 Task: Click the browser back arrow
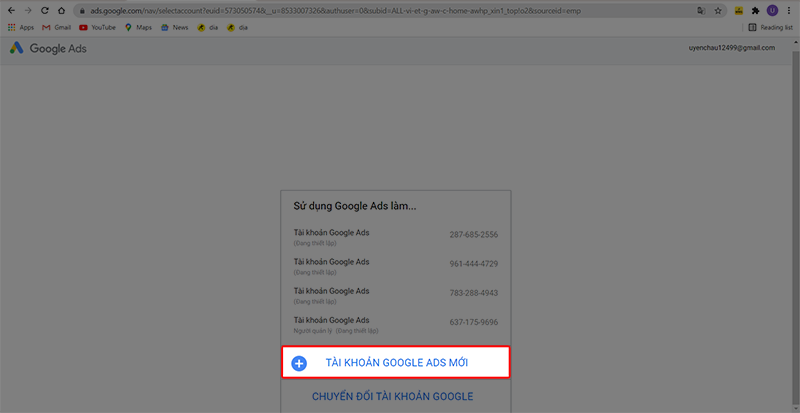(11, 10)
